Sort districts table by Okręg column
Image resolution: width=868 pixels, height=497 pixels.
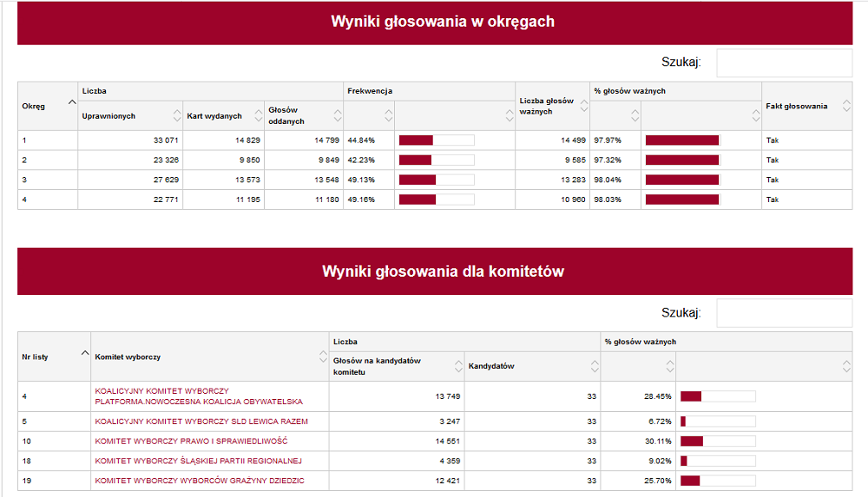47,106
